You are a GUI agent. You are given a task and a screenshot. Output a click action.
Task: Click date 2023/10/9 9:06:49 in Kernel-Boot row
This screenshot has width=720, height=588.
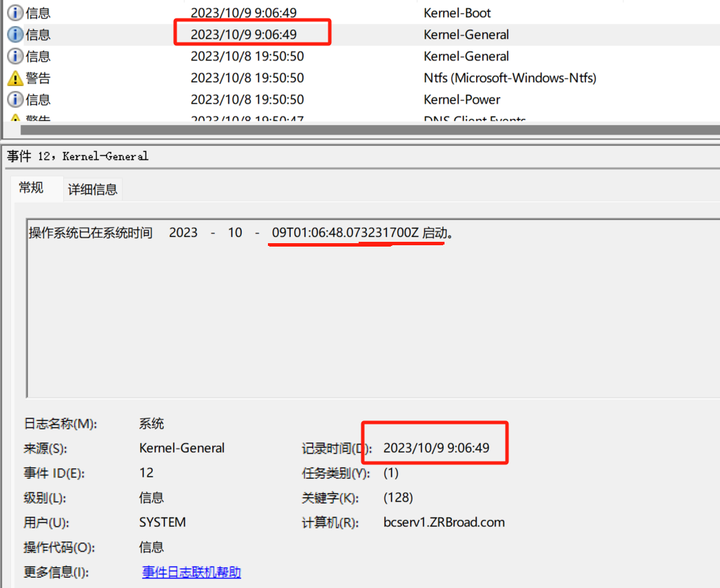(243, 13)
